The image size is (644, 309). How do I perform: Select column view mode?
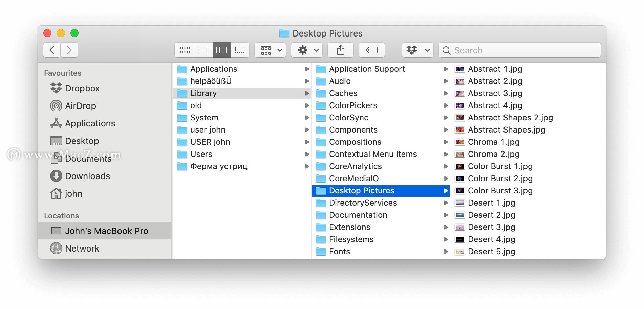pyautogui.click(x=221, y=50)
